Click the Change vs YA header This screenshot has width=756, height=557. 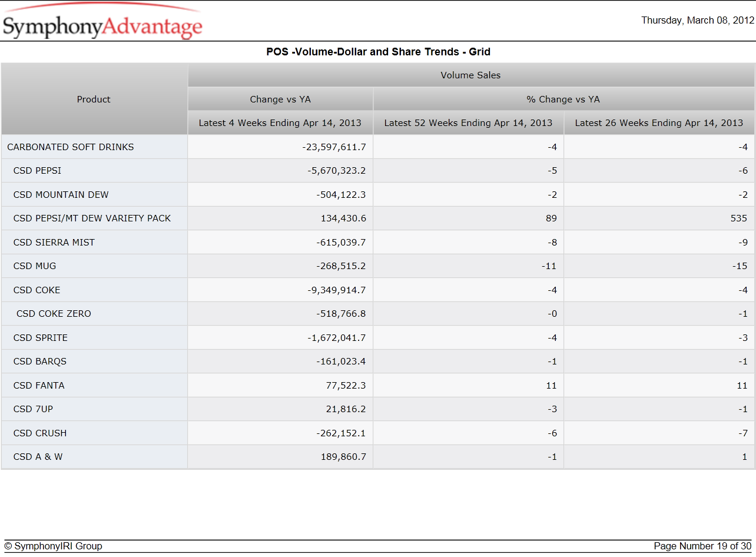click(x=280, y=99)
